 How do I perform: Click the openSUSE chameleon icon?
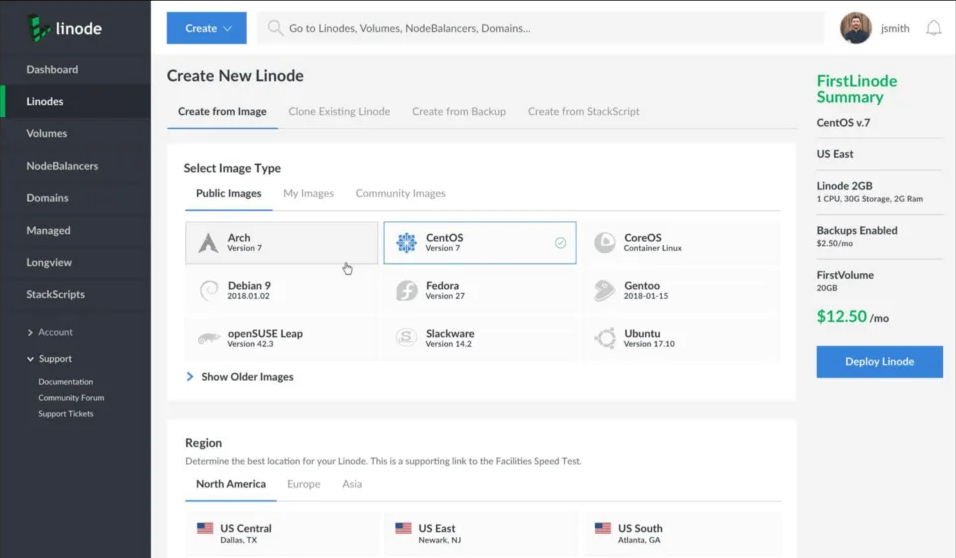pos(209,338)
